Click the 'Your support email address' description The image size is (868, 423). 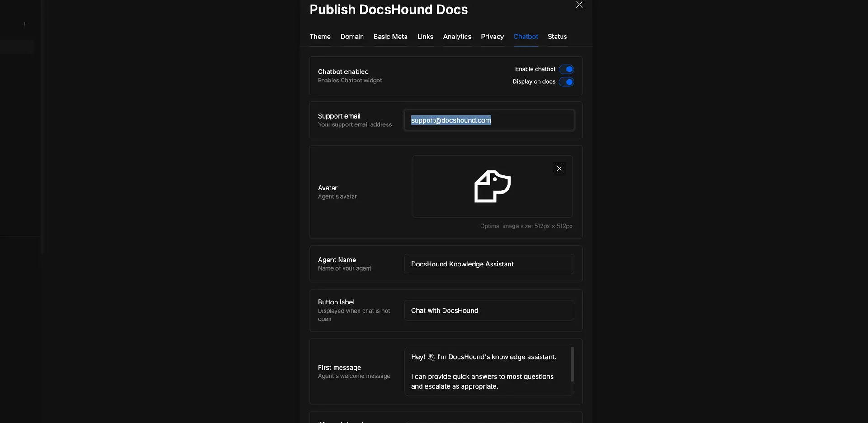(x=355, y=124)
